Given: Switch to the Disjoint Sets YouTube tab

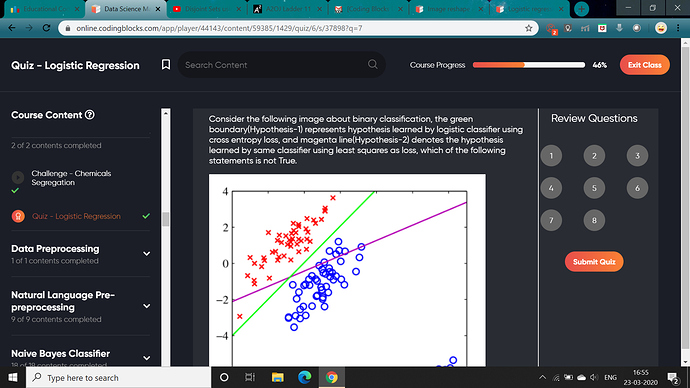Looking at the screenshot, I should click(x=207, y=9).
